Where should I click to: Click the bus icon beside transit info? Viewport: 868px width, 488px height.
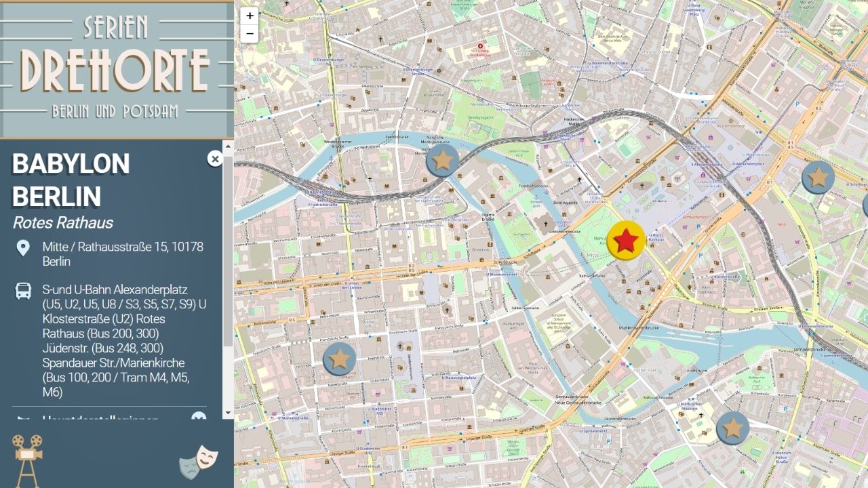coord(24,291)
